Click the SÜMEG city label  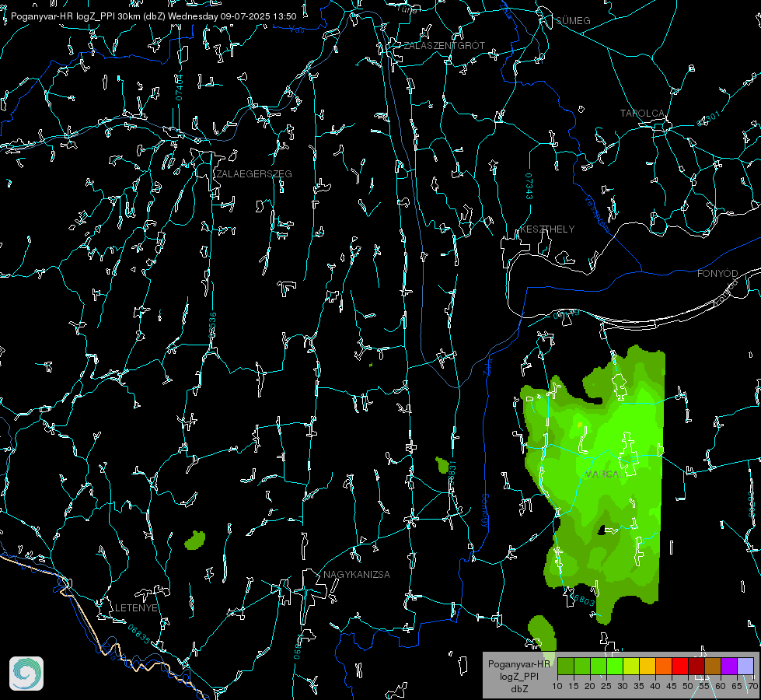click(573, 20)
